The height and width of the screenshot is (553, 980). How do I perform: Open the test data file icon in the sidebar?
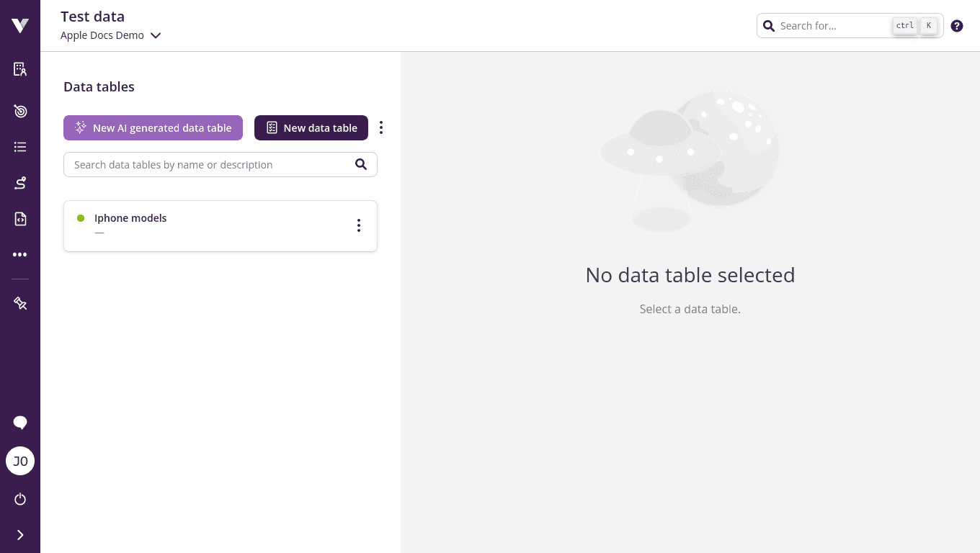[19, 218]
